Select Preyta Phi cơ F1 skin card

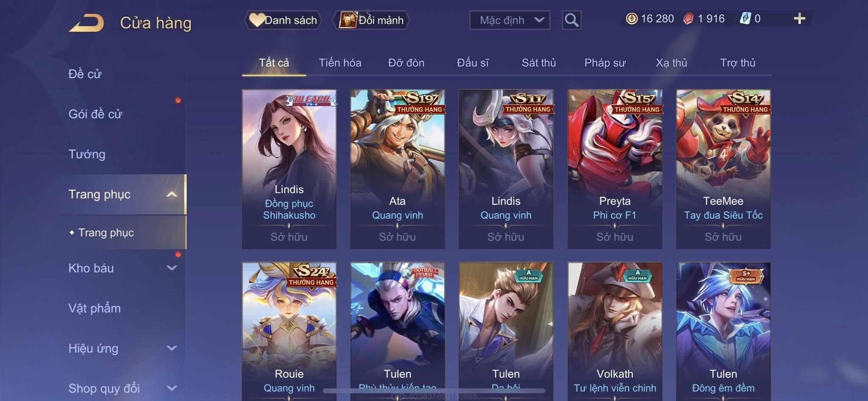pyautogui.click(x=615, y=169)
